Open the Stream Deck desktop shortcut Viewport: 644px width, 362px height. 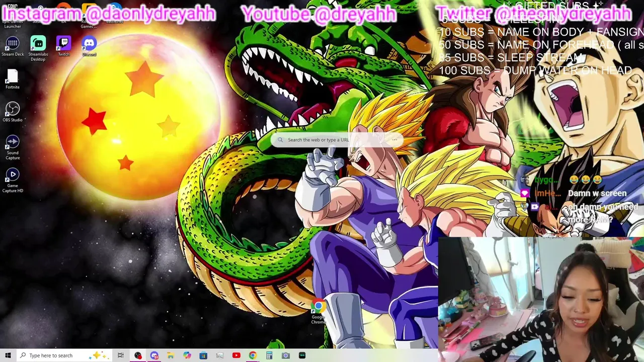coord(13,46)
